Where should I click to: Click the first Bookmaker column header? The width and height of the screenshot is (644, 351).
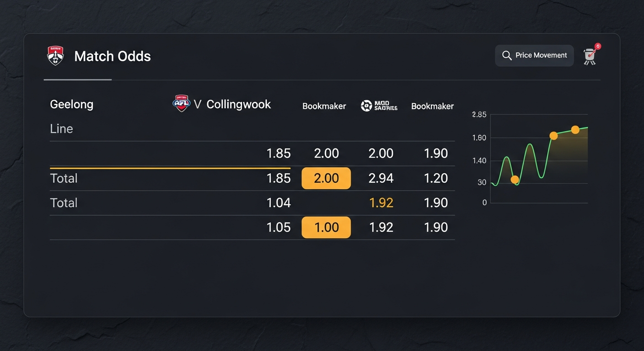[x=324, y=106]
